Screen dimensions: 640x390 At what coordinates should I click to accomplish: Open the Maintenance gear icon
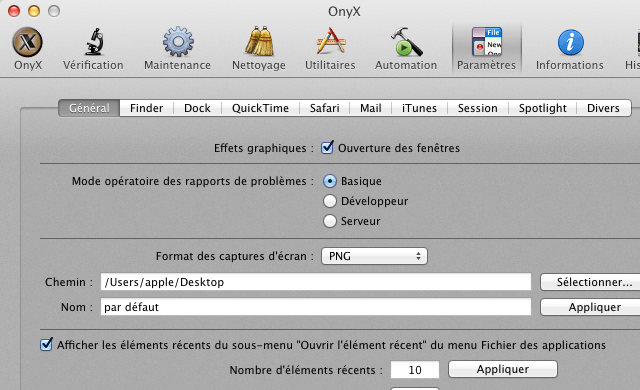178,42
